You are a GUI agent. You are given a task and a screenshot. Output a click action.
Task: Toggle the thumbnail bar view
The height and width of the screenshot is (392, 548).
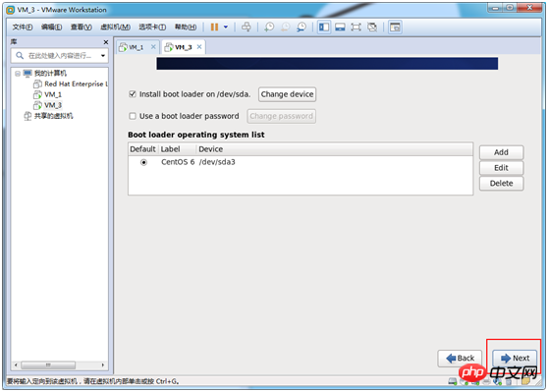pos(340,27)
